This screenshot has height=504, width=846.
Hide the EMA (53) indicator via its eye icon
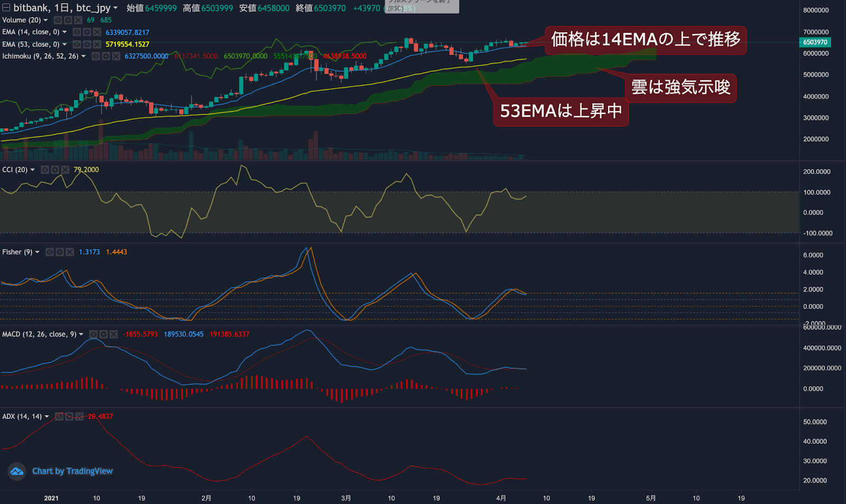tap(77, 44)
